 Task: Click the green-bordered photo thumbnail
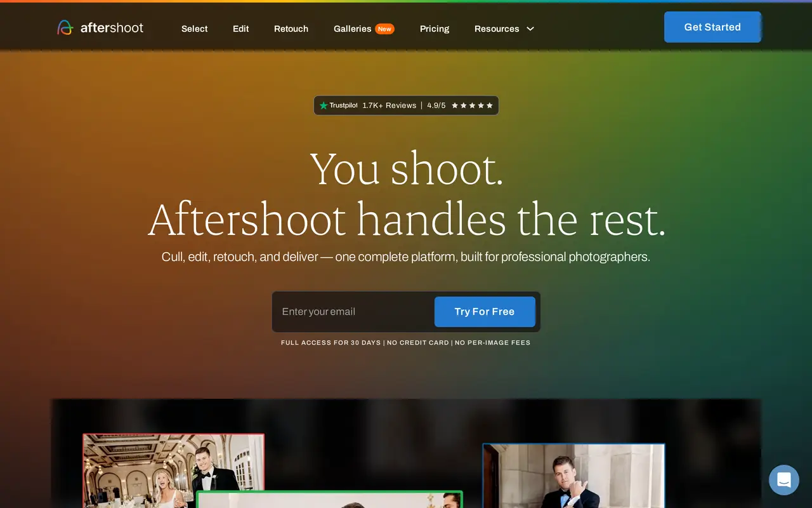(329, 499)
